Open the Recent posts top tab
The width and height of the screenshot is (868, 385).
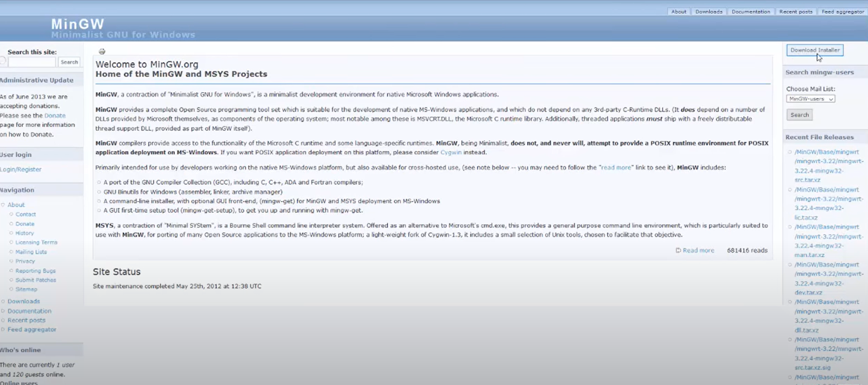(x=796, y=11)
